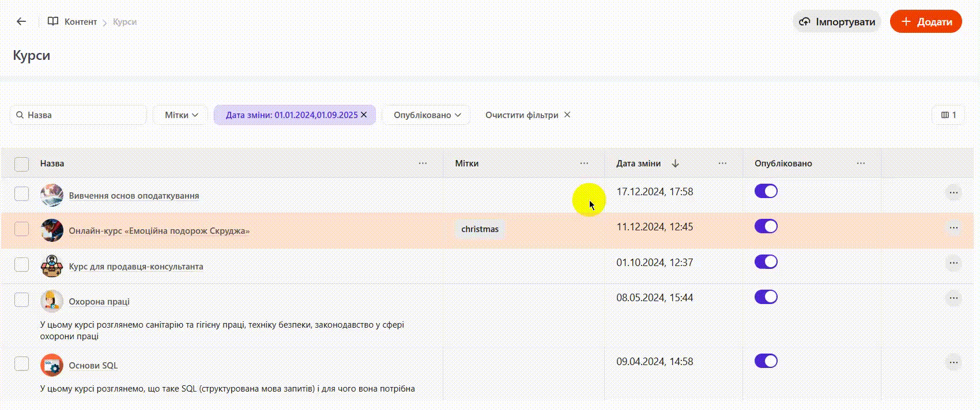
Task: Remove the Дата зміни date filter
Action: click(364, 115)
